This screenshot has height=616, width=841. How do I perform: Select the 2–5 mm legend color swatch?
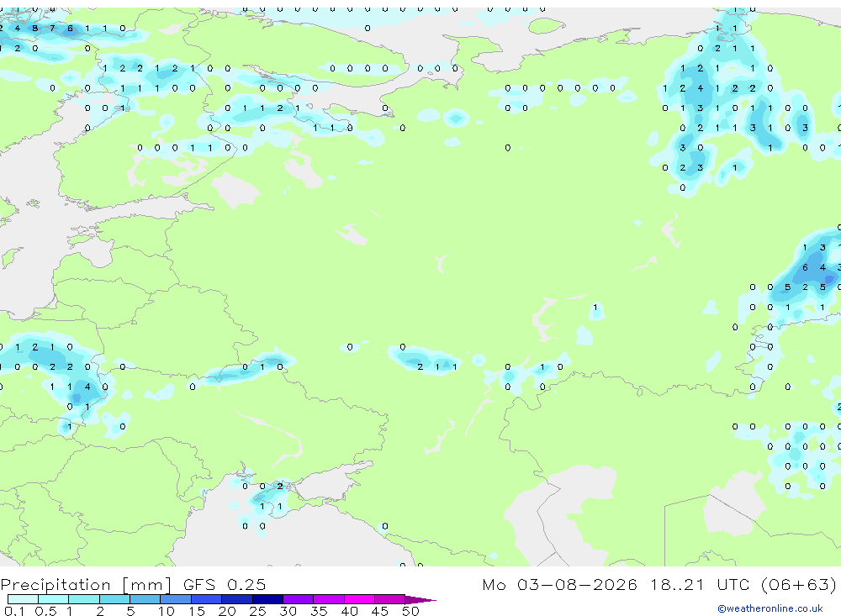114,599
